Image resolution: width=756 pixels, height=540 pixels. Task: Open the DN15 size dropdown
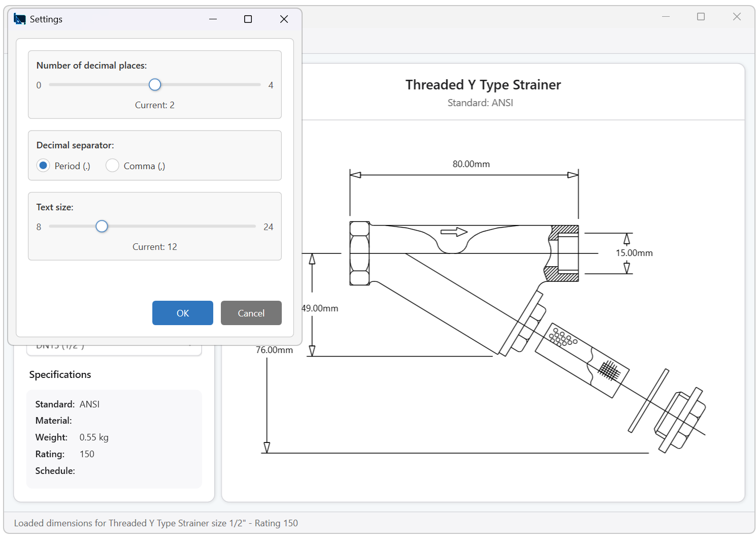coord(114,346)
